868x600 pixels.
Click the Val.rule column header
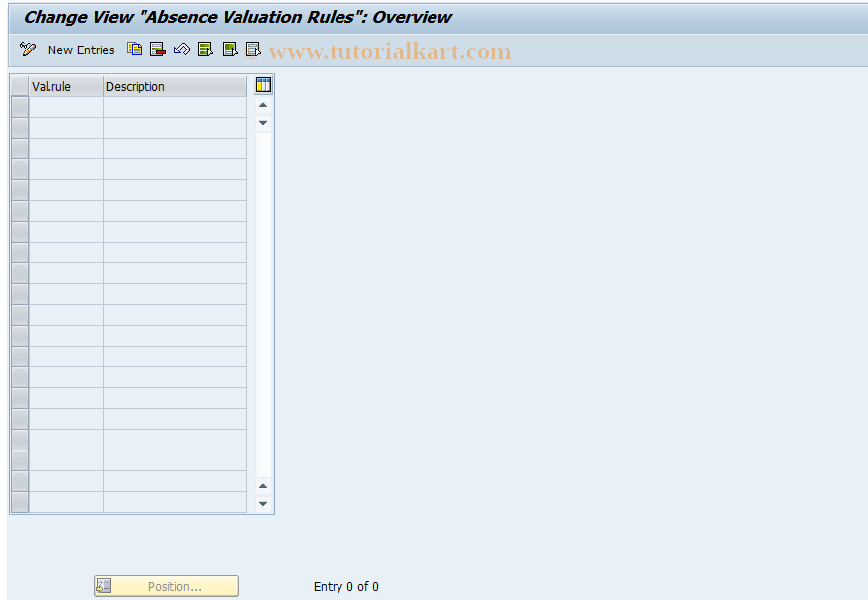point(66,86)
